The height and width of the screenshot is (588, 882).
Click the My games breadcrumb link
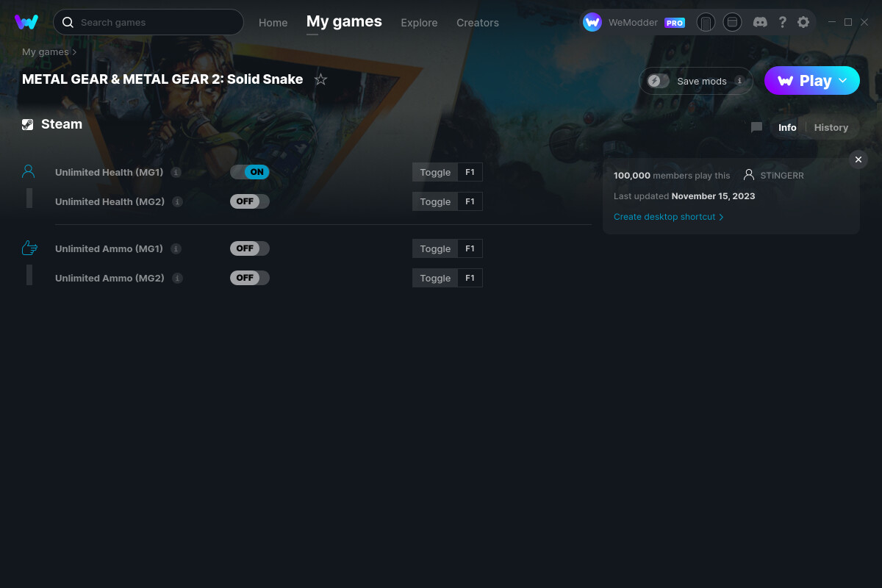point(46,52)
